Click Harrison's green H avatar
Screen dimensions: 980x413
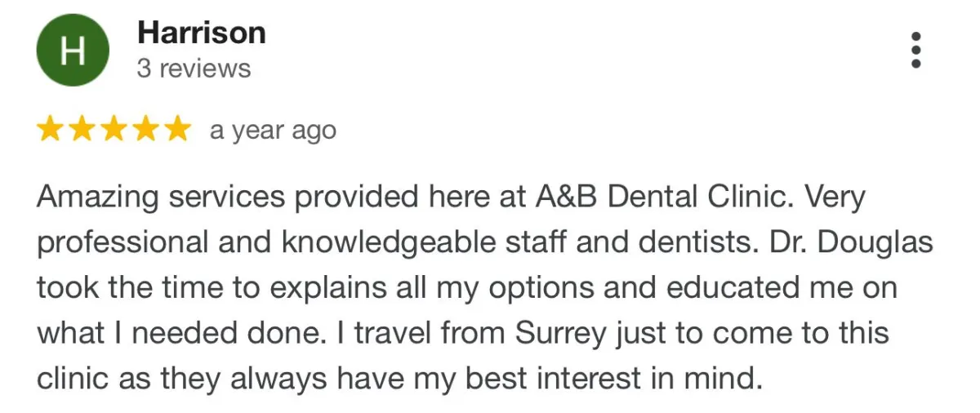pos(73,51)
